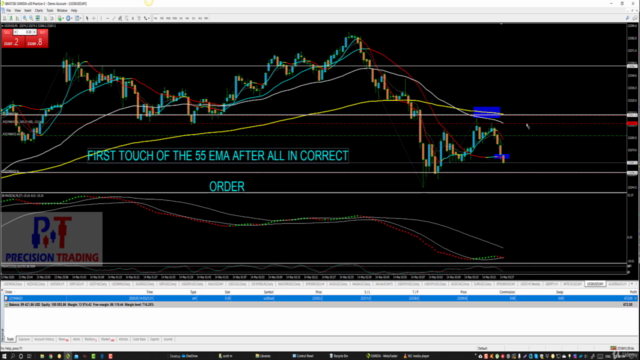The width and height of the screenshot is (640, 360).
Task: Select the vertical line drawing tool
Action: (101, 18)
